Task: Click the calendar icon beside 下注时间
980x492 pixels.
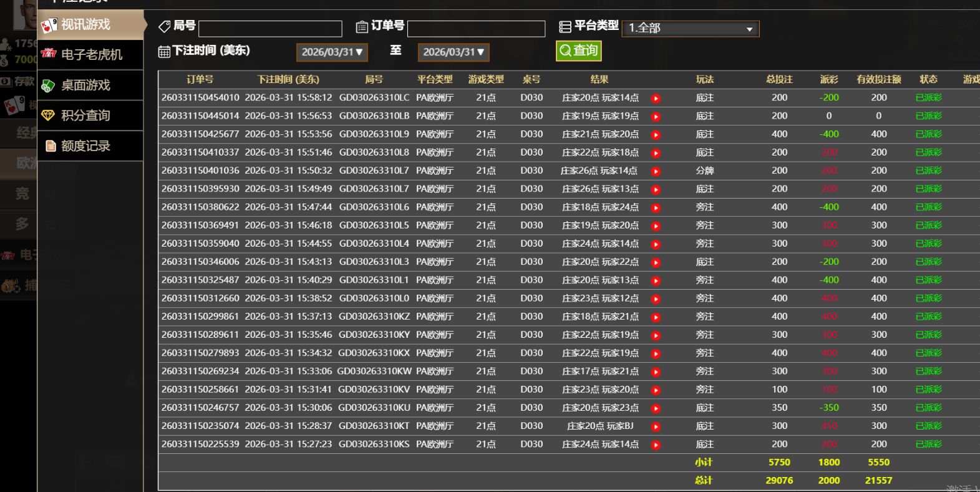Action: coord(164,52)
